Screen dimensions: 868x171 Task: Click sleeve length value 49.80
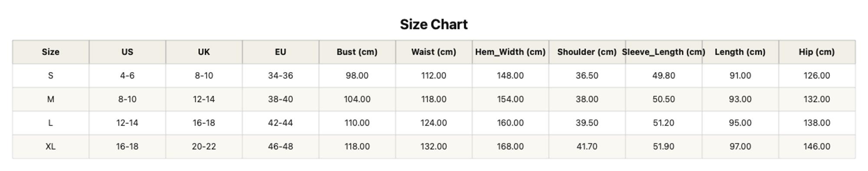[664, 76]
